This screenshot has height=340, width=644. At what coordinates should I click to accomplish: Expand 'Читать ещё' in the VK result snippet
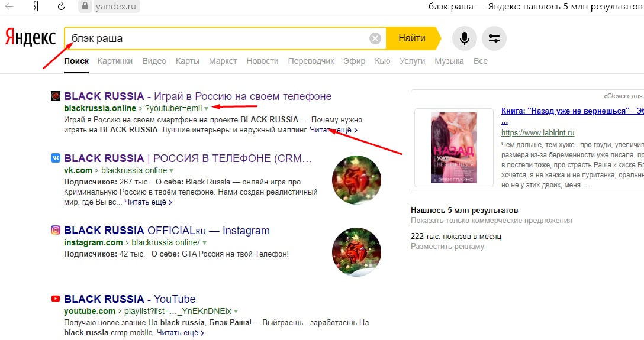pyautogui.click(x=148, y=202)
